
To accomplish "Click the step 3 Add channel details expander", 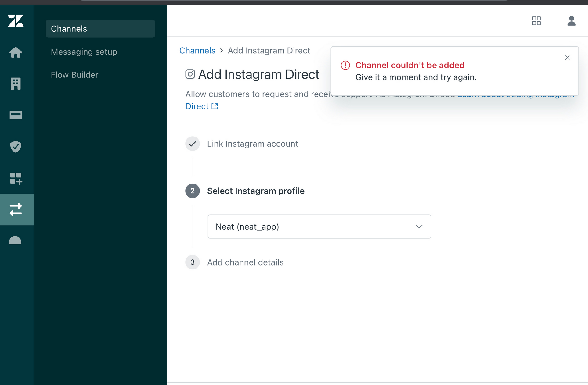I will pos(245,261).
